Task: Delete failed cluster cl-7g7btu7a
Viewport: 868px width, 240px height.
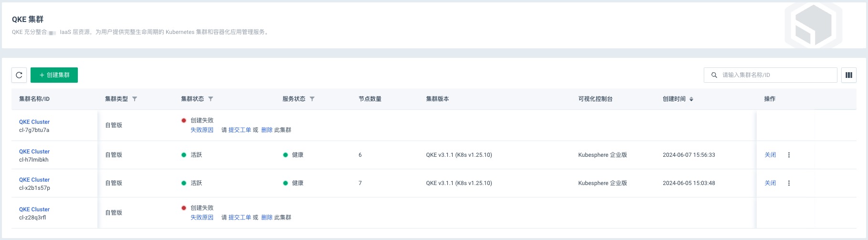Action: click(x=267, y=130)
